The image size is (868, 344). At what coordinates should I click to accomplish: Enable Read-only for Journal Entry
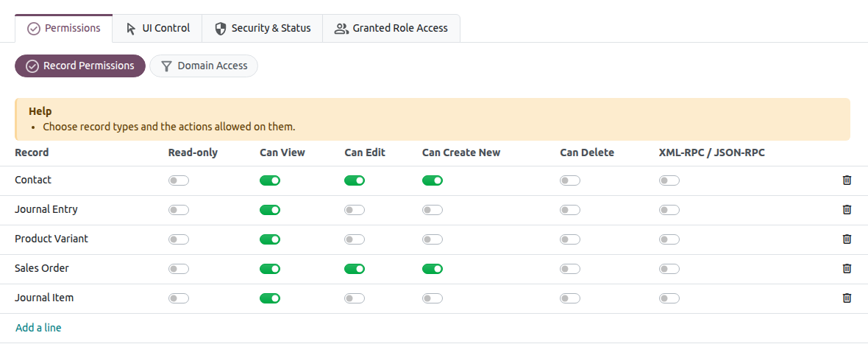coord(179,210)
